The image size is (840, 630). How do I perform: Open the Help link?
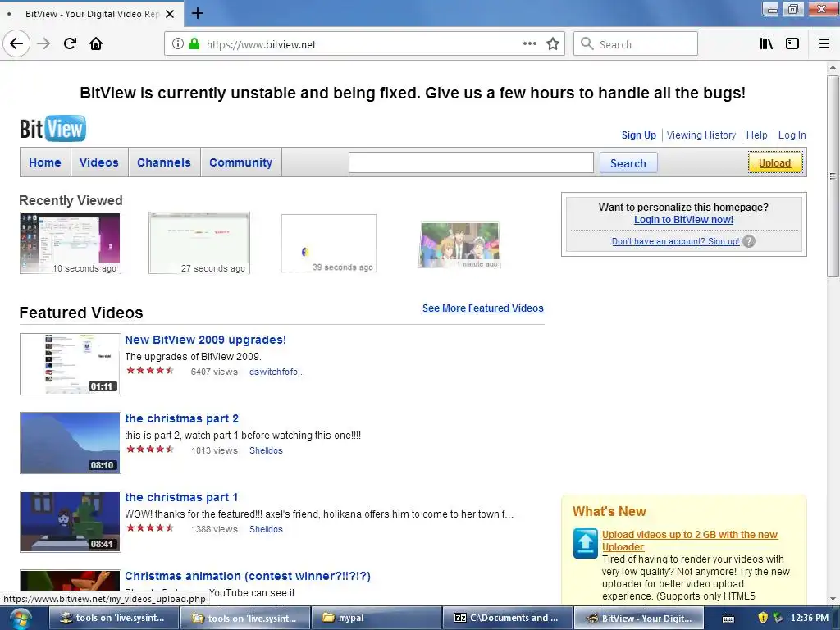click(x=756, y=135)
